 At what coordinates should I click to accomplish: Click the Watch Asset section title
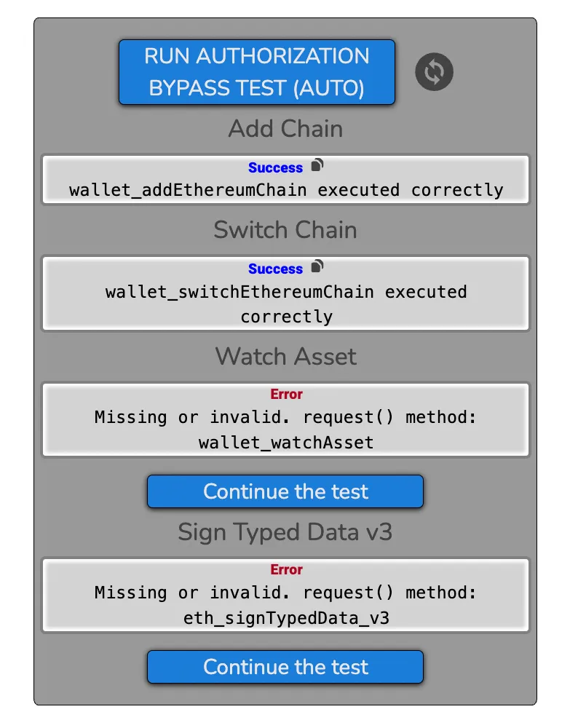coord(285,357)
